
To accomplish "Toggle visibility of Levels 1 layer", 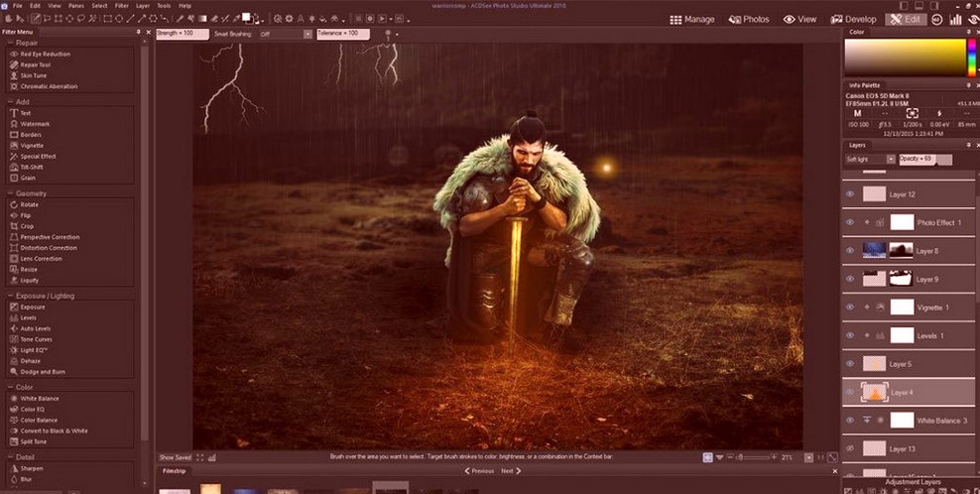I will [x=850, y=336].
